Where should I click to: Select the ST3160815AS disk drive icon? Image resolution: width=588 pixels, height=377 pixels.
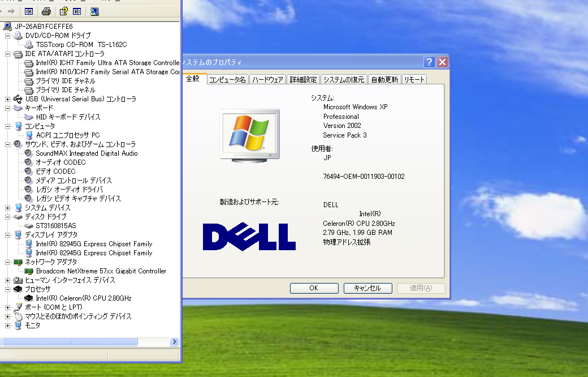29,226
